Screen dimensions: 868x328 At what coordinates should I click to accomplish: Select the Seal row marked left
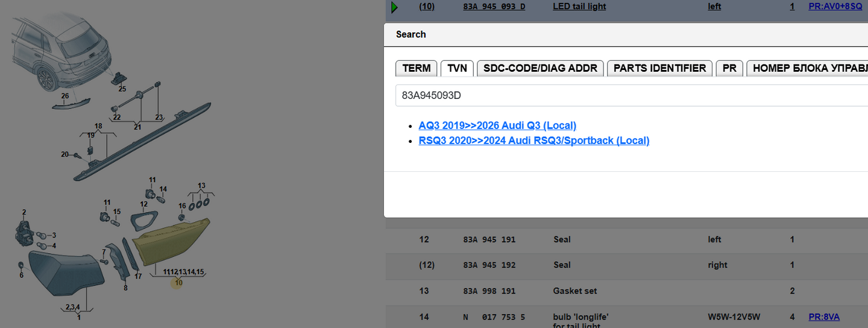[627, 239]
